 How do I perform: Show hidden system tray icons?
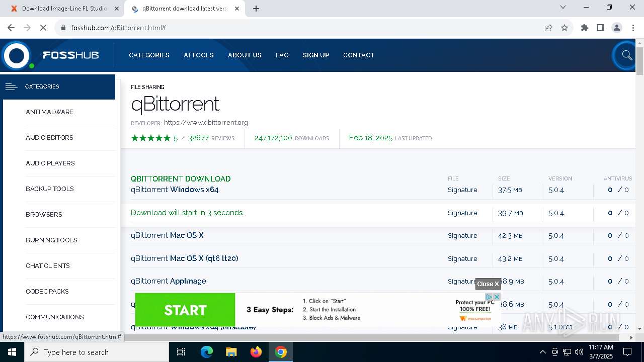pos(542,352)
